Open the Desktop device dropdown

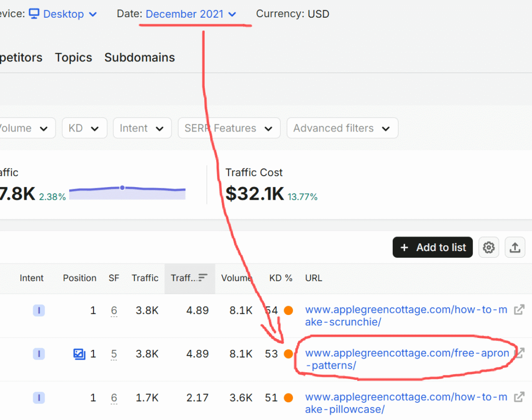click(x=63, y=14)
